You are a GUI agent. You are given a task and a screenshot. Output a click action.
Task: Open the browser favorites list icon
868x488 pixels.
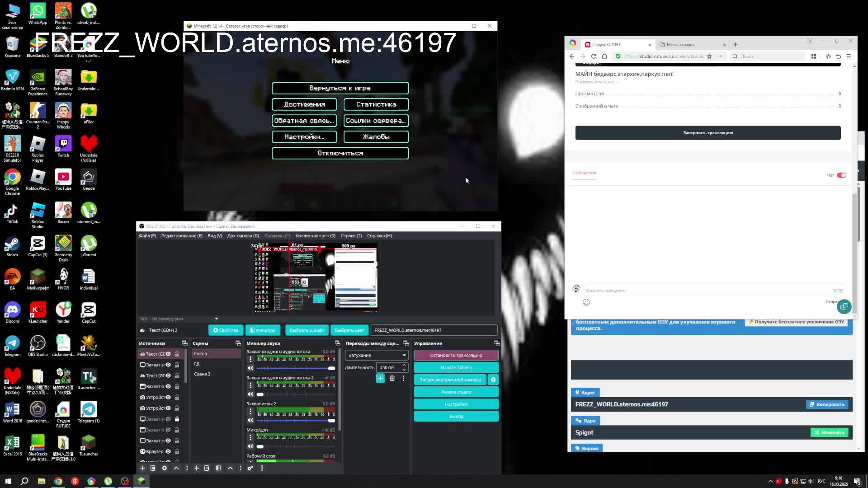tap(828, 56)
